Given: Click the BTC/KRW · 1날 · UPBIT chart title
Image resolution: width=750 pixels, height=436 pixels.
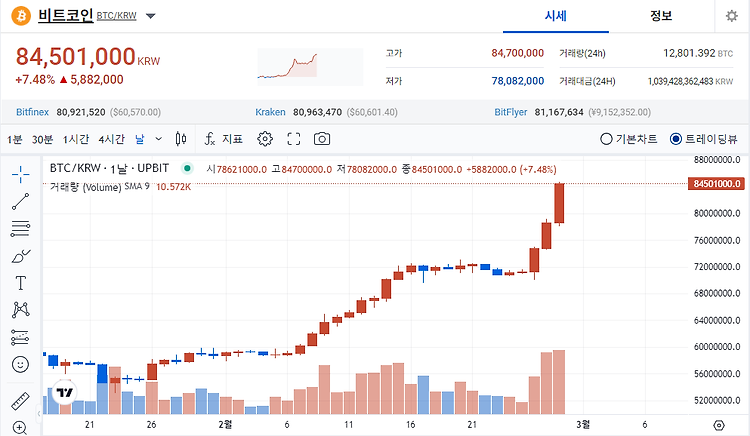Looking at the screenshot, I should pos(110,168).
